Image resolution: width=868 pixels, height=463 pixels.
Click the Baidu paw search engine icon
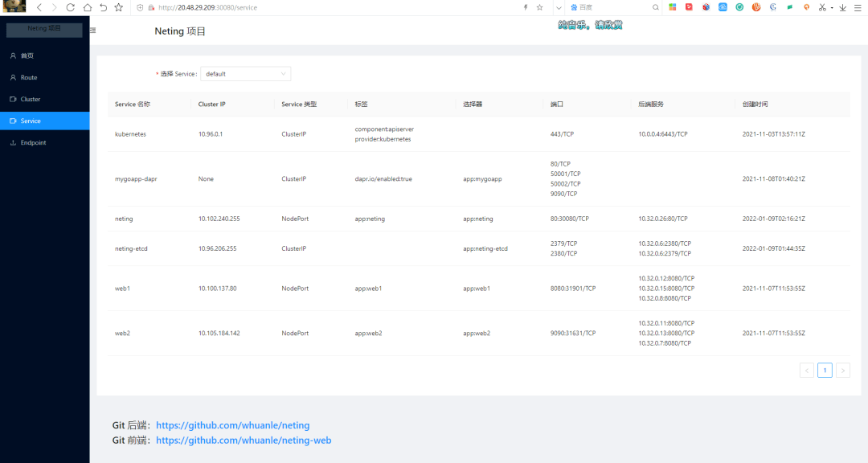574,7
